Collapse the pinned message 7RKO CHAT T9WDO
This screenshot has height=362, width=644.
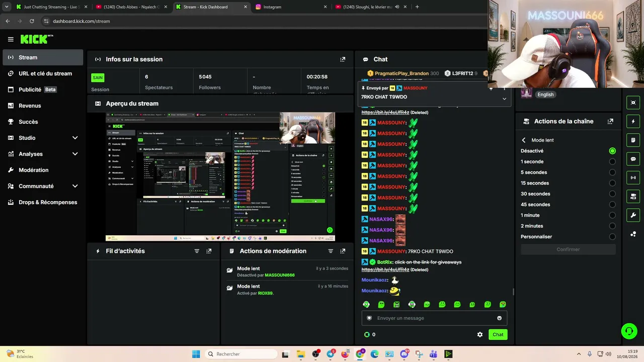pos(504,99)
